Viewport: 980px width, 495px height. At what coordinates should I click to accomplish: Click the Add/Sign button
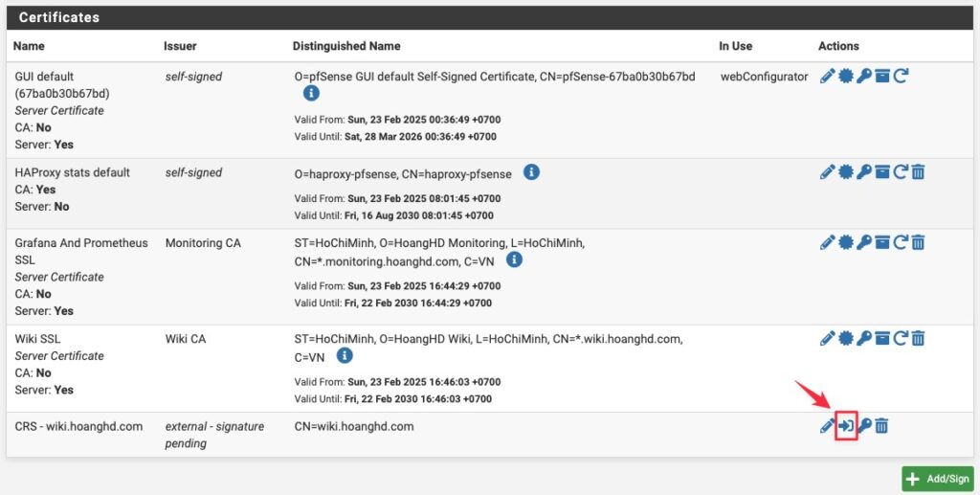point(938,479)
